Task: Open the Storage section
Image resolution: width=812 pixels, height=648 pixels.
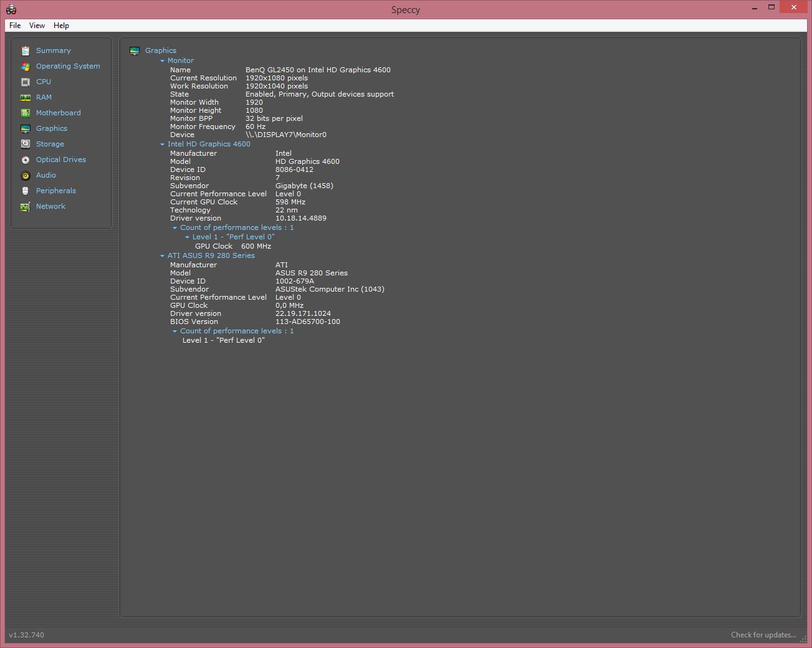Action: pyautogui.click(x=50, y=144)
